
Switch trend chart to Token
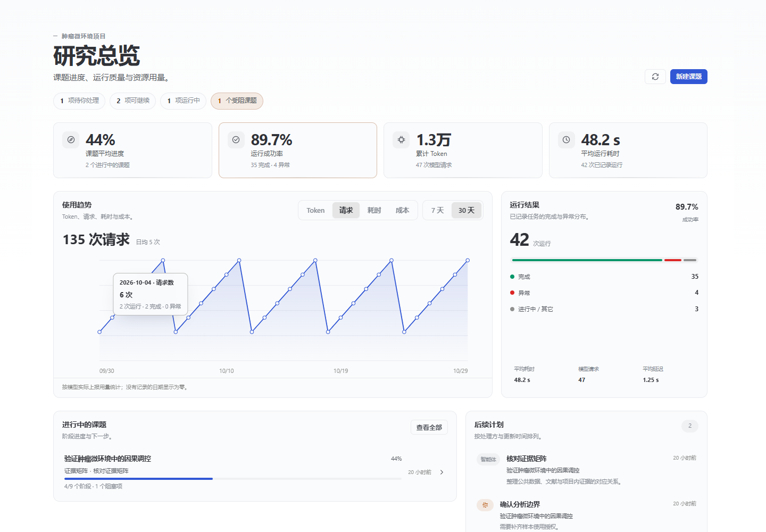[x=315, y=210]
